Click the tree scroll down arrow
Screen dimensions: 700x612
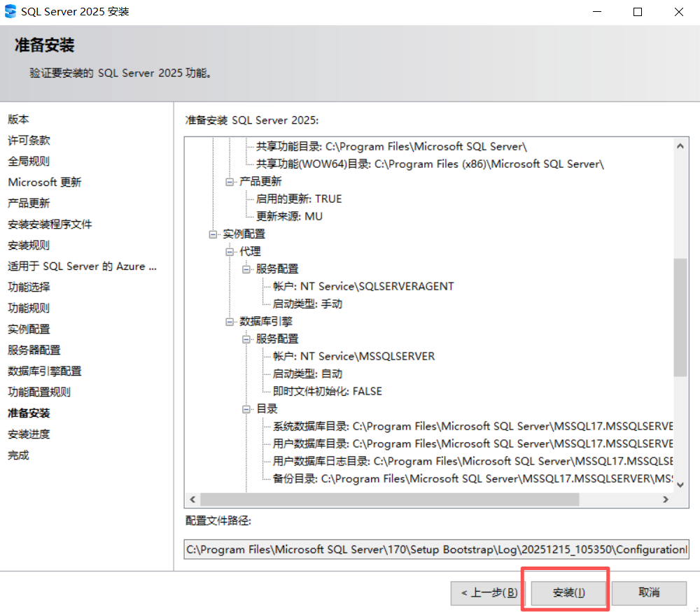point(680,485)
